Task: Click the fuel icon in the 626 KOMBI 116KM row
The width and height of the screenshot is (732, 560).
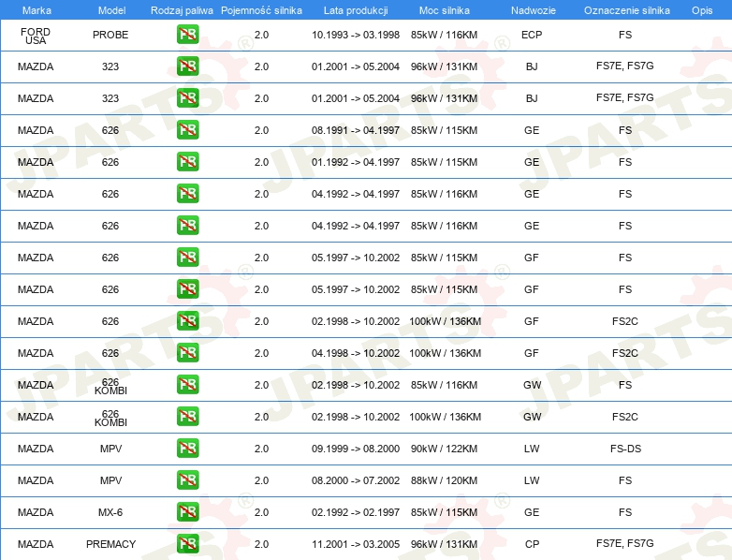Action: 187,384
